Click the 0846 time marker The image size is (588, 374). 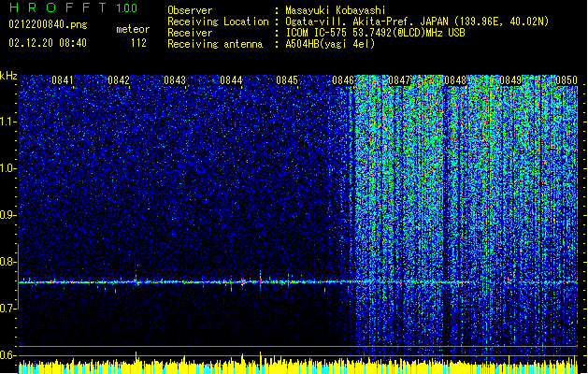(343, 80)
